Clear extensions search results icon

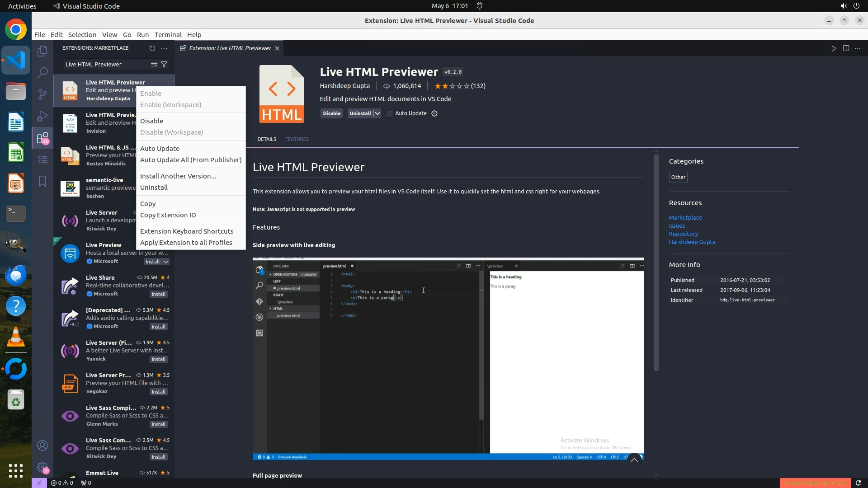(x=154, y=64)
